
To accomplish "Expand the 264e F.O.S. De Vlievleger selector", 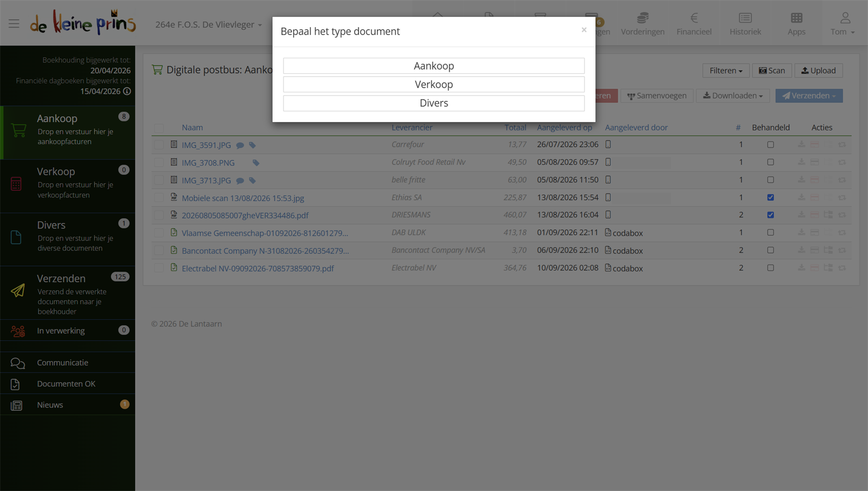I will tap(208, 24).
